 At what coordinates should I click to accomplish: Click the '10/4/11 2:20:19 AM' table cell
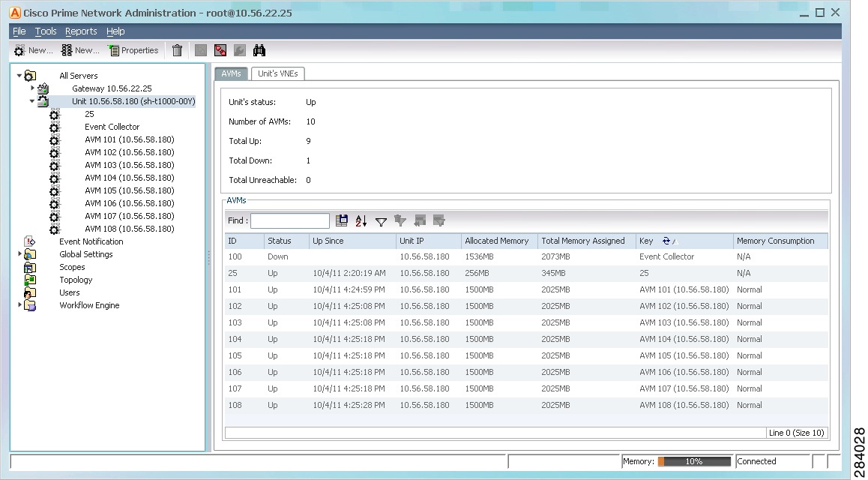(x=349, y=274)
